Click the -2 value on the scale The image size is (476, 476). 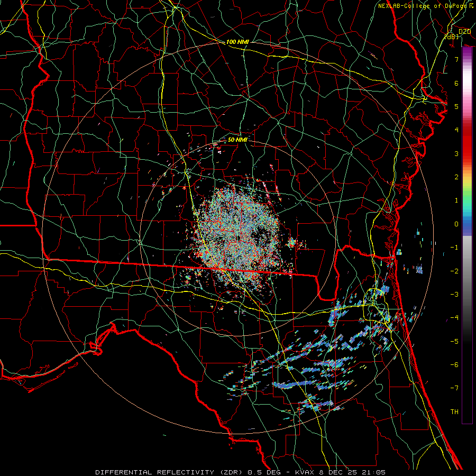tap(454, 271)
